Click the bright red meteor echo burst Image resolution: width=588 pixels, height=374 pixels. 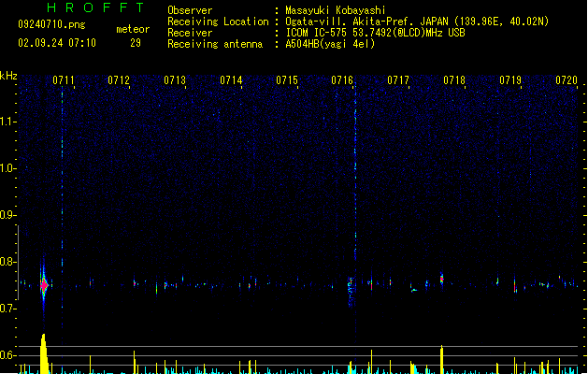click(x=44, y=285)
